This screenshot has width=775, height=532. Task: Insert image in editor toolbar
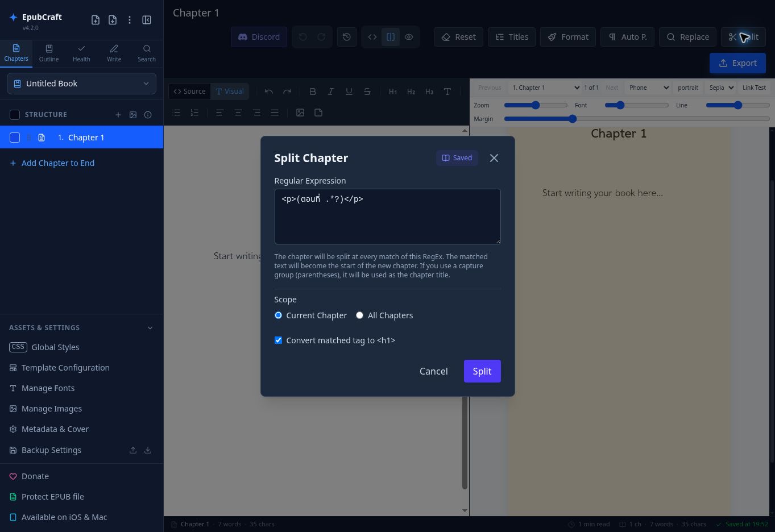coord(300,113)
